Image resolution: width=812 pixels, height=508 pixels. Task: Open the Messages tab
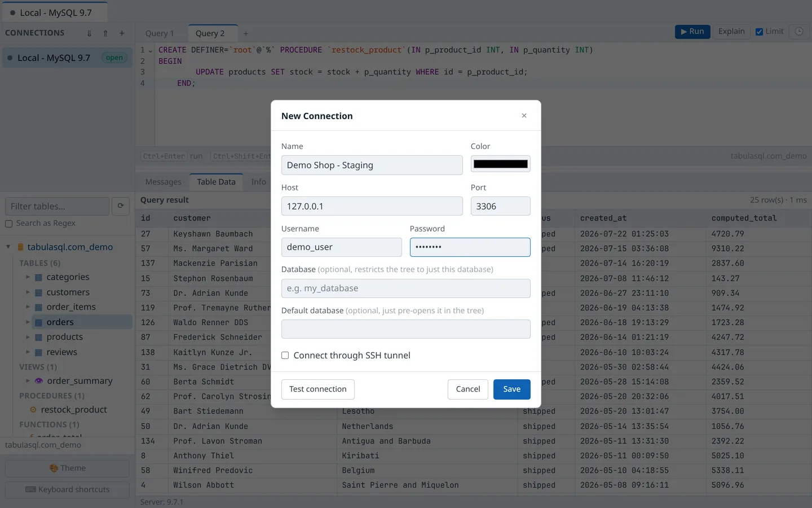tap(164, 182)
